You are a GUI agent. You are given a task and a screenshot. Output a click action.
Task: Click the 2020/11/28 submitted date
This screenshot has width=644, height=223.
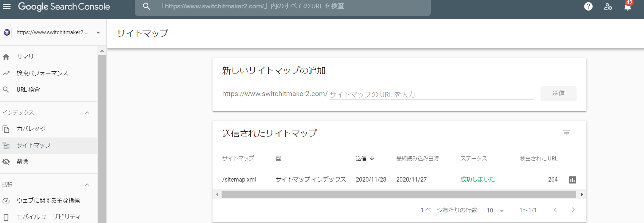[x=371, y=180]
